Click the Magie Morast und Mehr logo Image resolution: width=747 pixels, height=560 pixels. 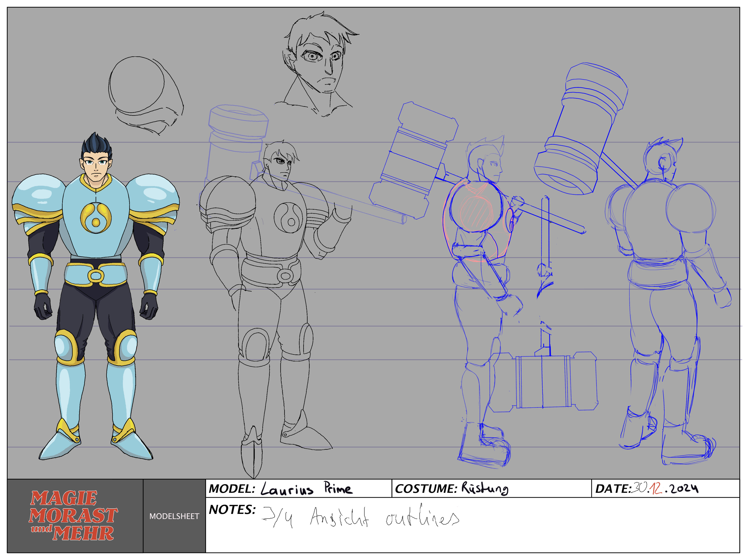73,515
